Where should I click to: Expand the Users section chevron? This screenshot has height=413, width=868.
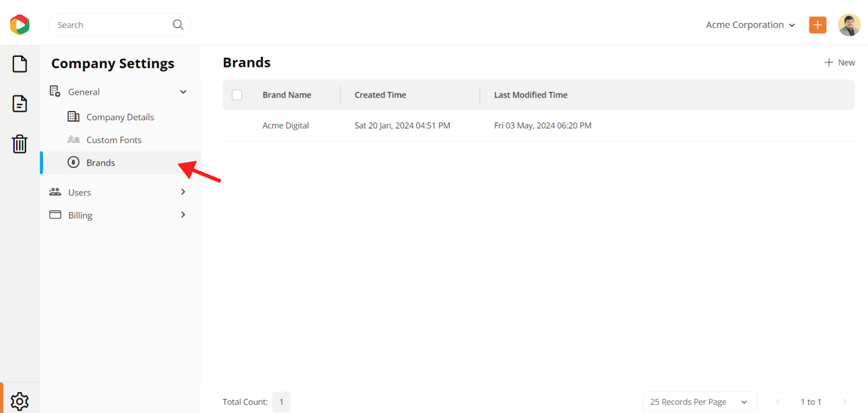coord(183,192)
